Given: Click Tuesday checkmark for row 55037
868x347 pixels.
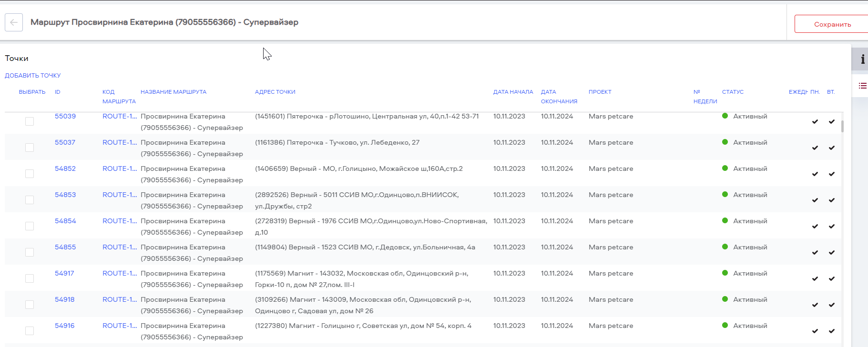Looking at the screenshot, I should point(832,148).
